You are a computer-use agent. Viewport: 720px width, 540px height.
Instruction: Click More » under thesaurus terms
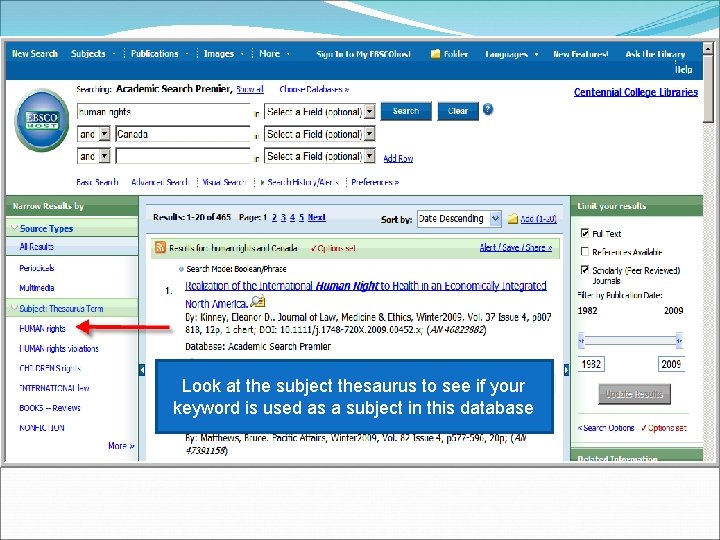121,445
